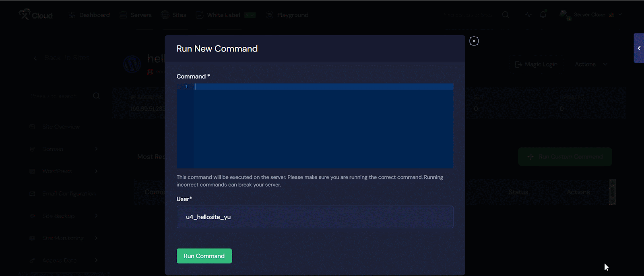Open the Actions dropdown
644x276 pixels.
(x=590, y=64)
